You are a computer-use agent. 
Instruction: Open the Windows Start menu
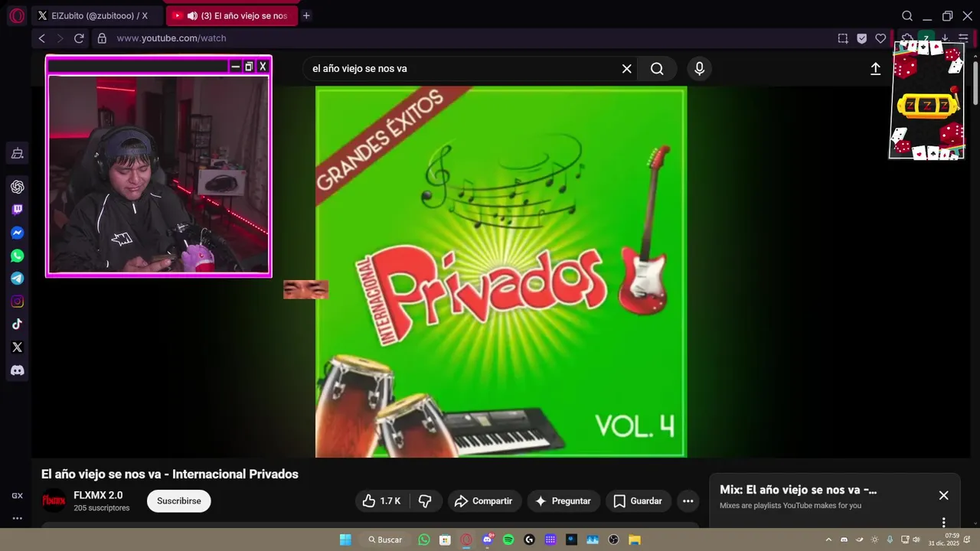pyautogui.click(x=345, y=540)
